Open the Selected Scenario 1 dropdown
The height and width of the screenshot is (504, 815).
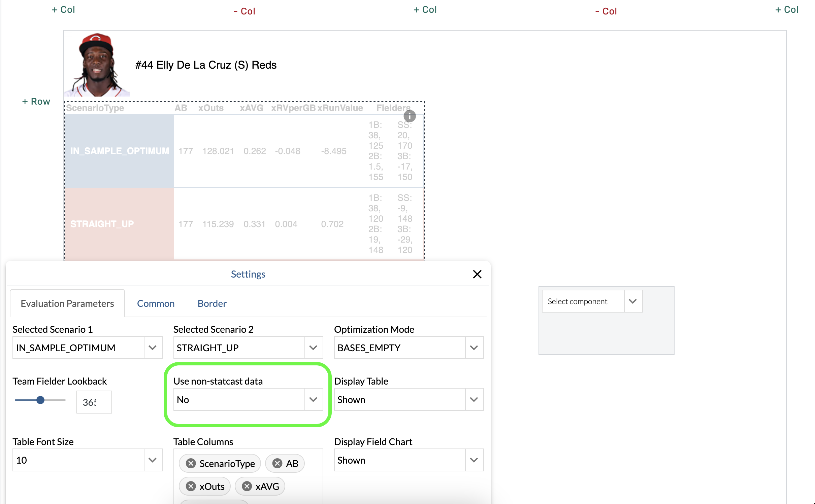pyautogui.click(x=153, y=348)
